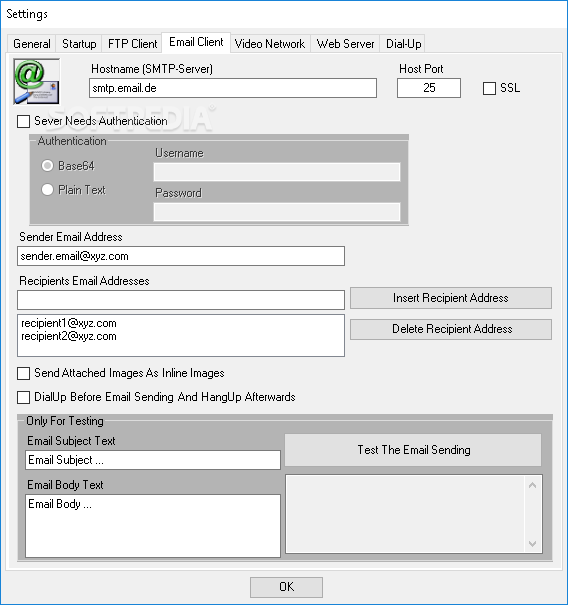
Task: Click the Password input field
Action: click(277, 212)
